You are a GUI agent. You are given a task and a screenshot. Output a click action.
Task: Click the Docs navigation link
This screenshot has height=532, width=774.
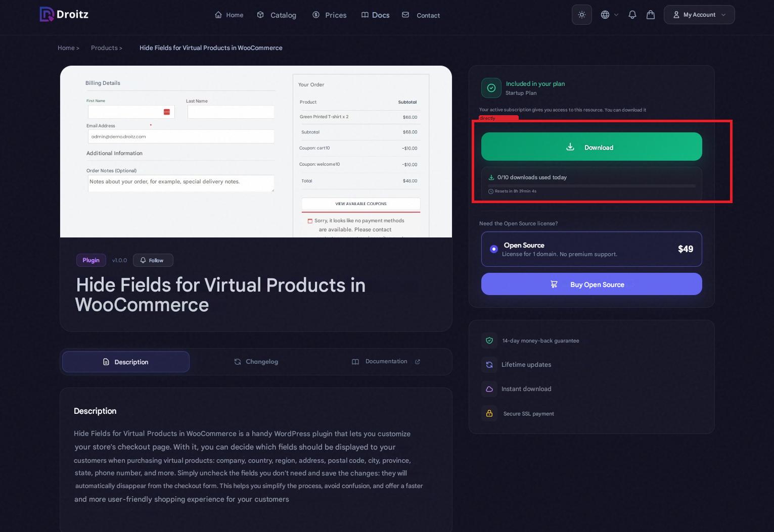[x=375, y=15]
